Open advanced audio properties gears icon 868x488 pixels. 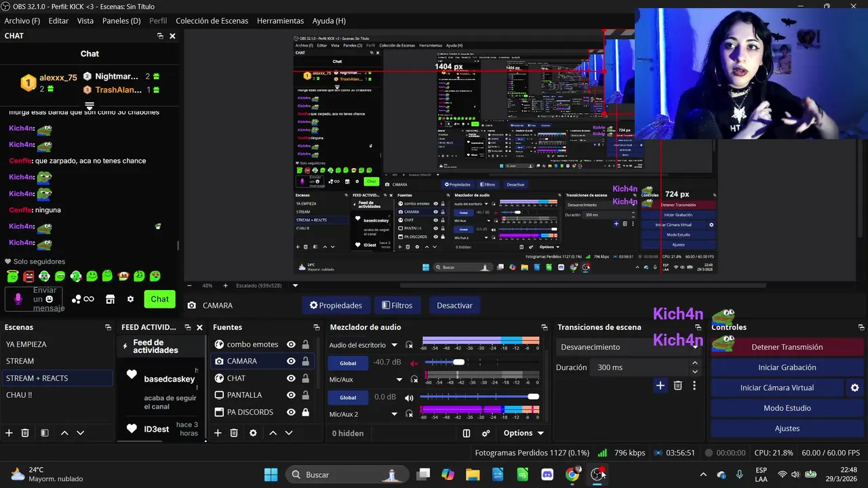coord(486,433)
